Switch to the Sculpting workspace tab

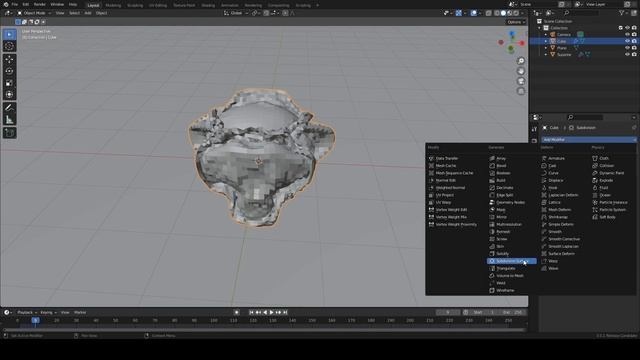pyautogui.click(x=135, y=5)
